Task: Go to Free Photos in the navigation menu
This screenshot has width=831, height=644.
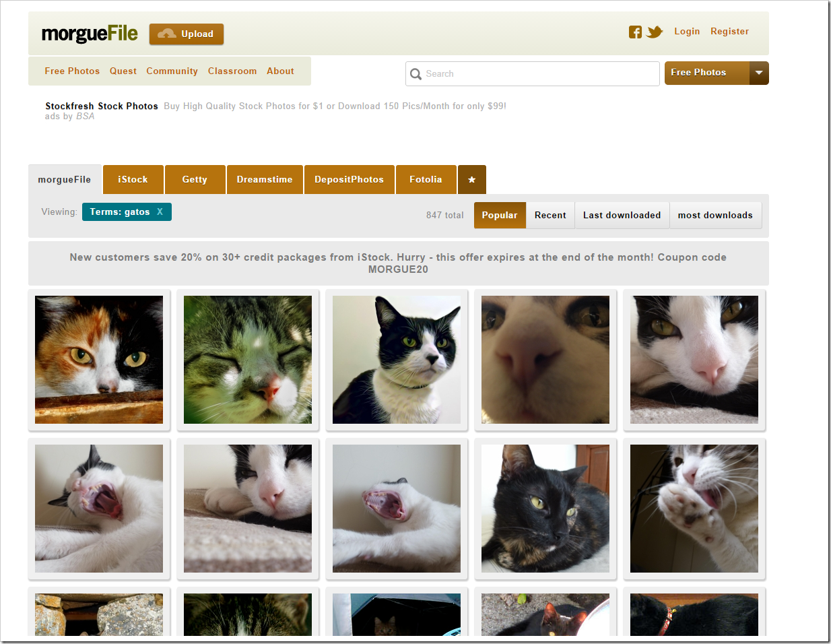Action: [72, 71]
